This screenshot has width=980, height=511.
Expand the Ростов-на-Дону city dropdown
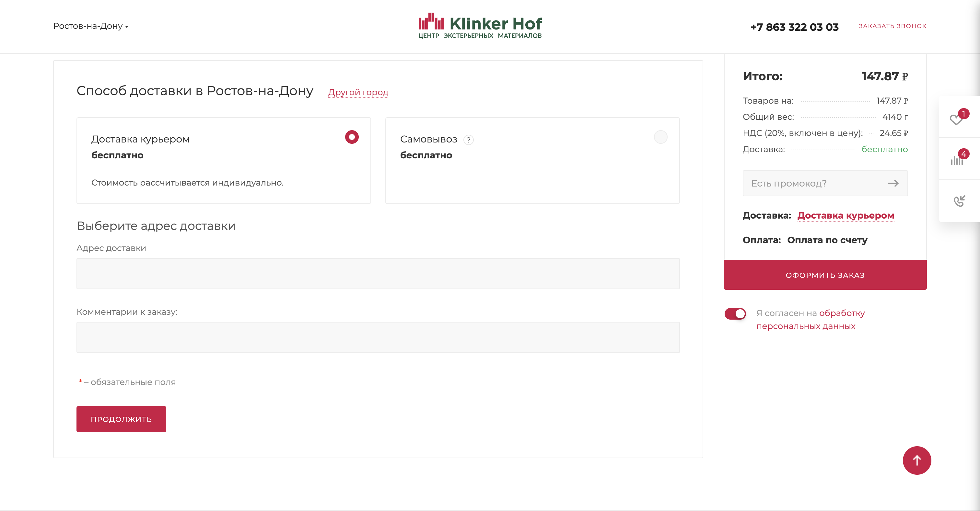pos(90,26)
